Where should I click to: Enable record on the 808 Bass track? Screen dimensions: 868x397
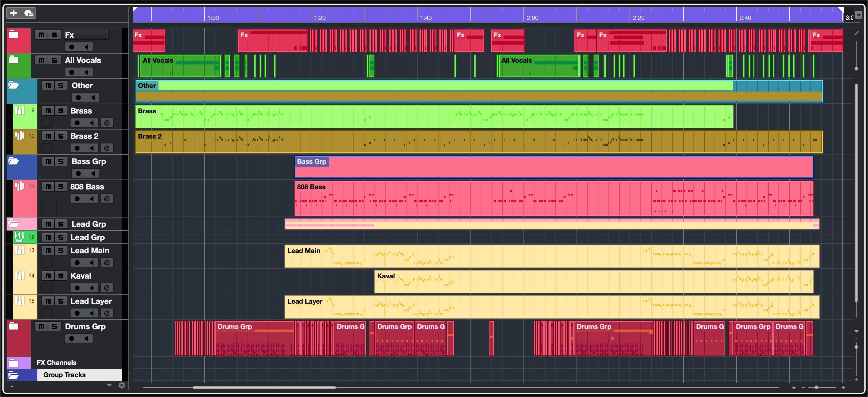click(77, 199)
